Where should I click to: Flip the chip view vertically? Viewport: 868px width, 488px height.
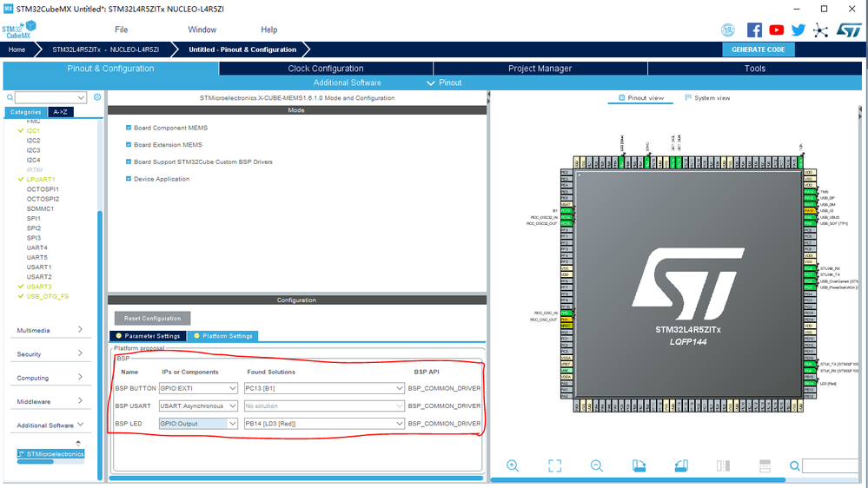765,466
